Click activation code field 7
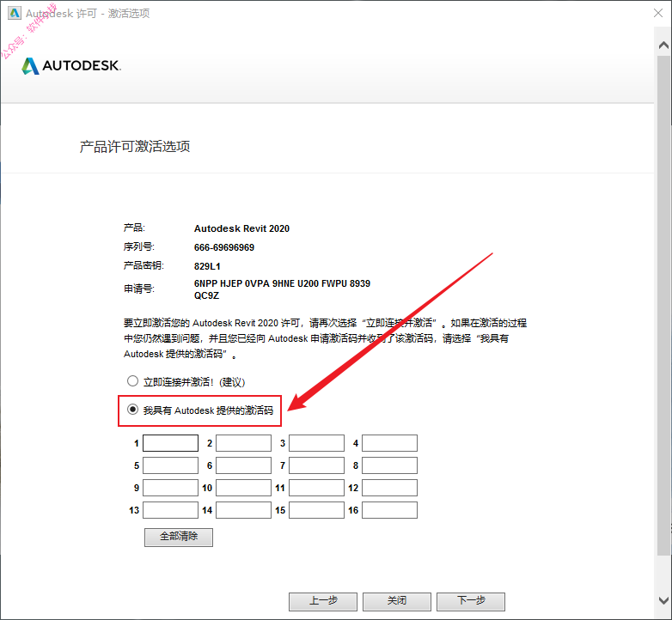This screenshot has height=620, width=672. (x=317, y=465)
